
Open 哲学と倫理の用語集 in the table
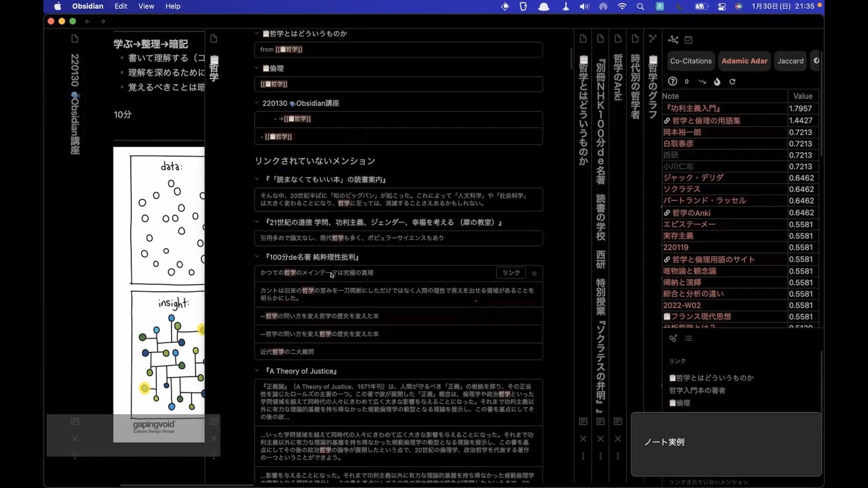click(706, 121)
